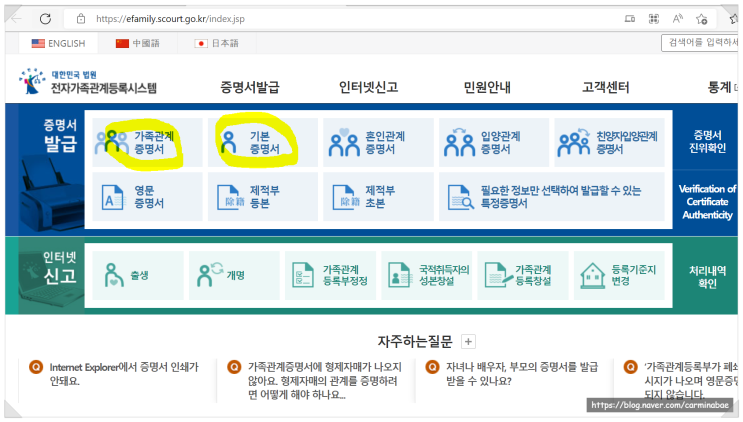Open the 혼인관계 증명서 text link
The image size is (743, 422).
tap(385, 143)
